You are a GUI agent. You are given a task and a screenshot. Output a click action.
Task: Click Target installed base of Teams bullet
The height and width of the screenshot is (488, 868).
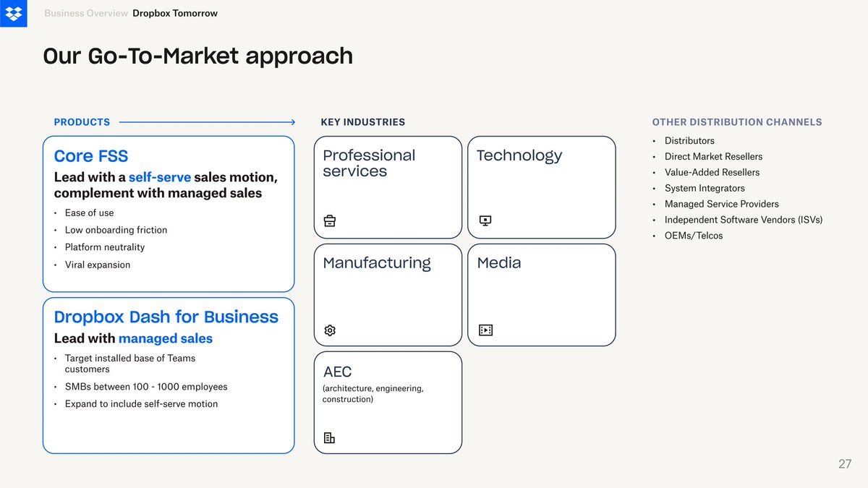pyautogui.click(x=130, y=364)
